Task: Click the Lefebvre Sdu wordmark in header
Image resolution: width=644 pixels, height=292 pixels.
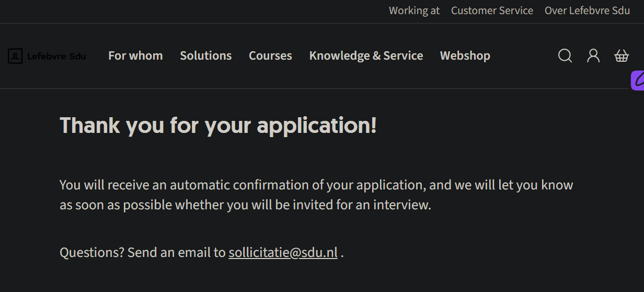Action: click(x=56, y=56)
